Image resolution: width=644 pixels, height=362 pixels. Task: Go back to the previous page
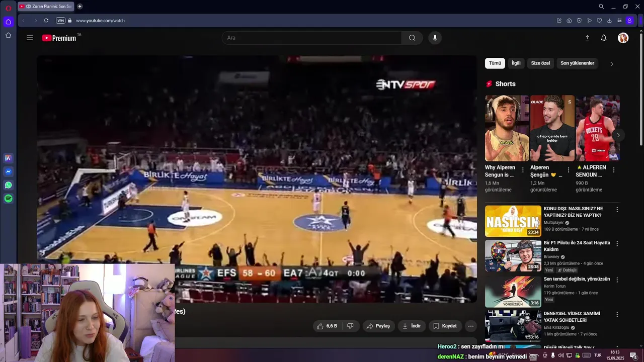23,21
